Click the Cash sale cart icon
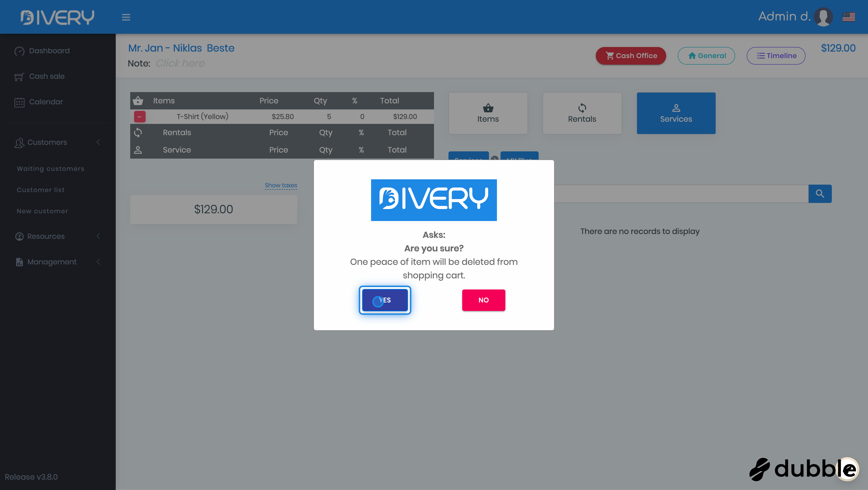 pyautogui.click(x=19, y=77)
